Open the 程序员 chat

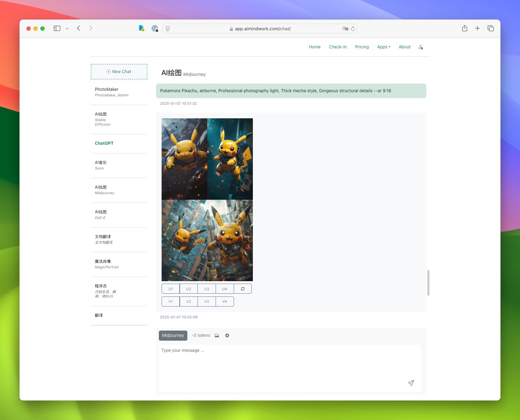(119, 291)
